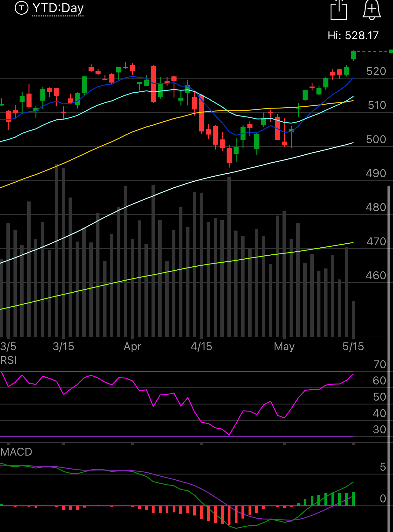Tap the 480 price axis label
Image resolution: width=393 pixels, height=532 pixels.
click(376, 207)
